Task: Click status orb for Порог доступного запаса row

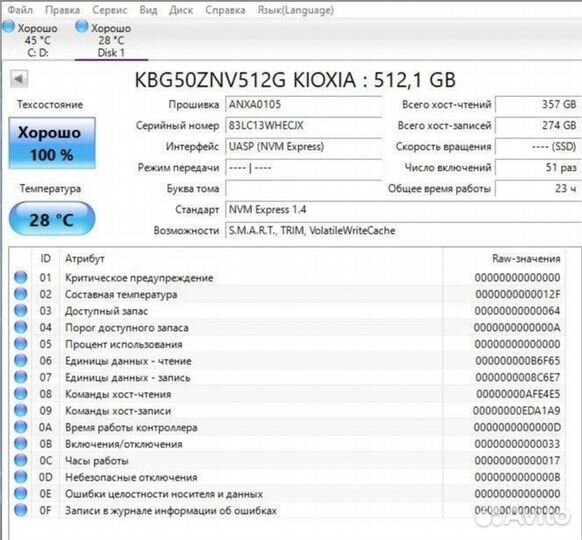Action: click(x=21, y=327)
